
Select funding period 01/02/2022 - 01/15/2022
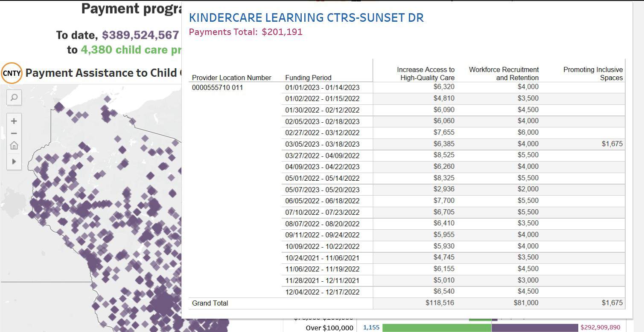322,98
